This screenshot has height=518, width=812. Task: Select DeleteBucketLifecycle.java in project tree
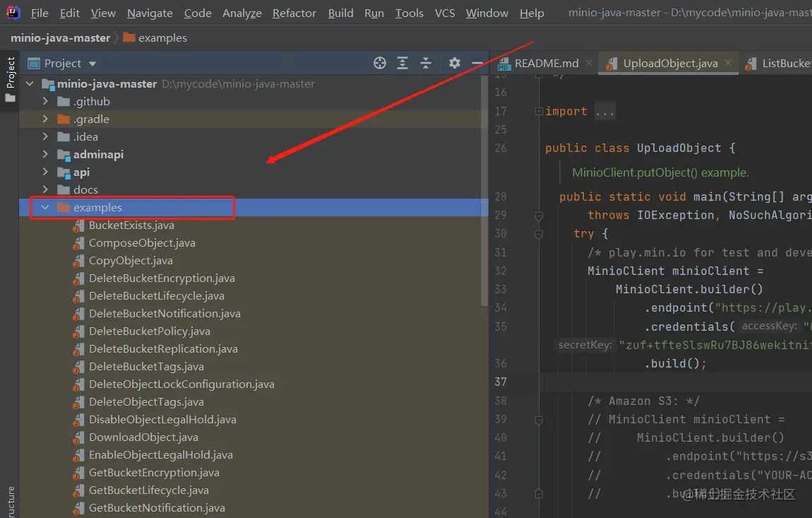156,296
